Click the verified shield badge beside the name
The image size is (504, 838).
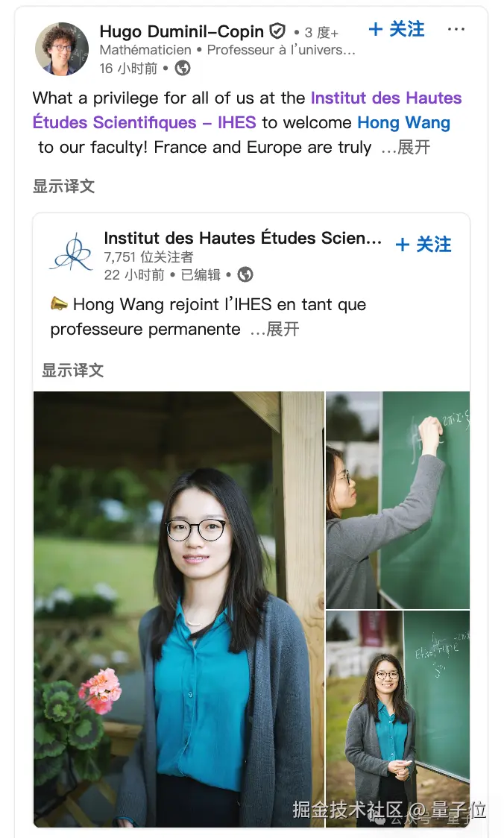point(277,31)
